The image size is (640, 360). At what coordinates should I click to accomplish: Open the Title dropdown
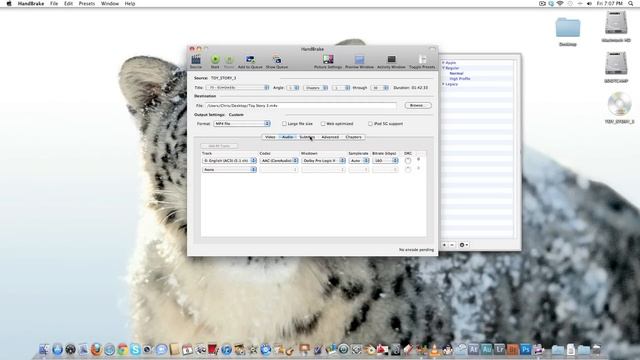(x=238, y=88)
